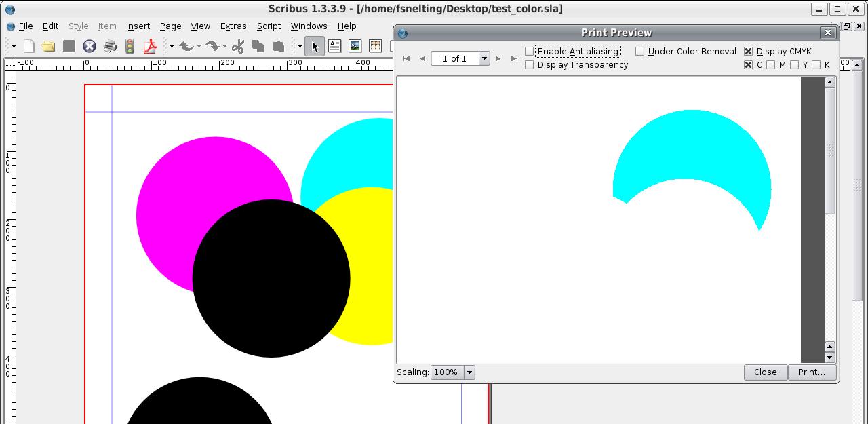Screen dimensions: 868x424
Task: Create a new document with the toolbar icon
Action: click(28, 46)
